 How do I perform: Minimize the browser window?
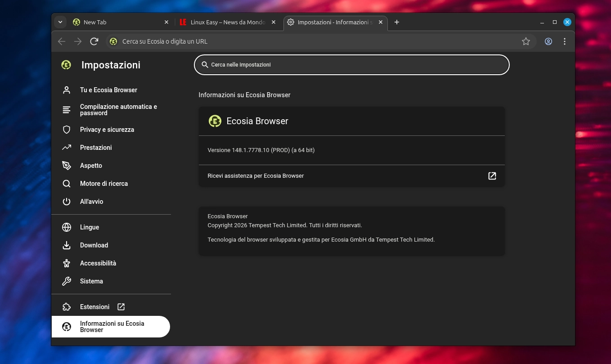(542, 22)
